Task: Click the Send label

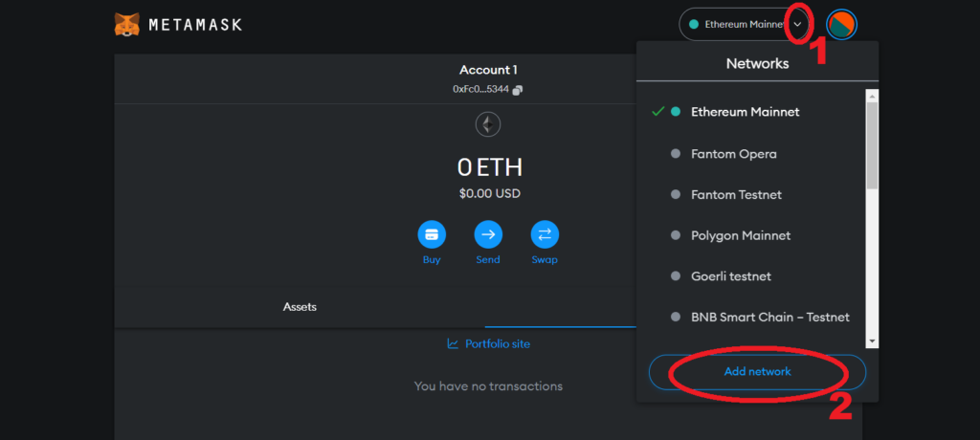Action: 488,260
